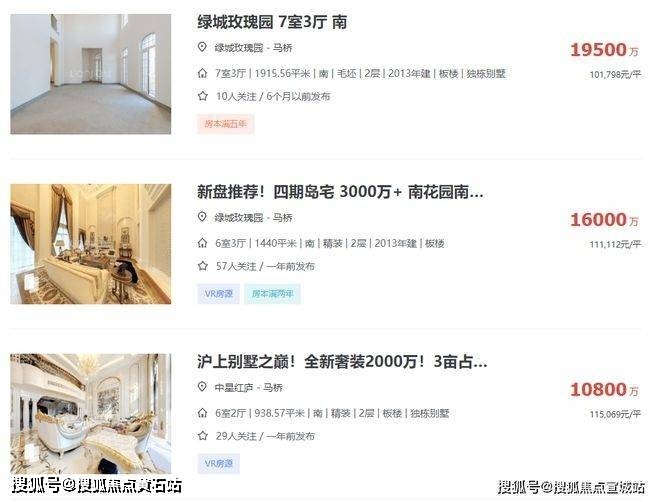Click star follow icon beside 57人关注

click(x=203, y=266)
